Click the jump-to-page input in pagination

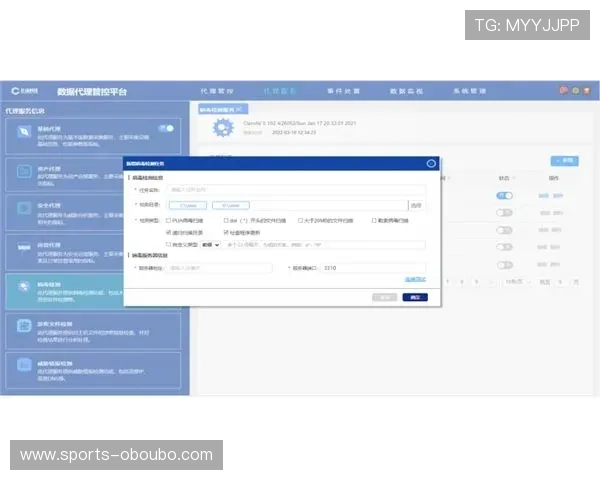pos(560,282)
